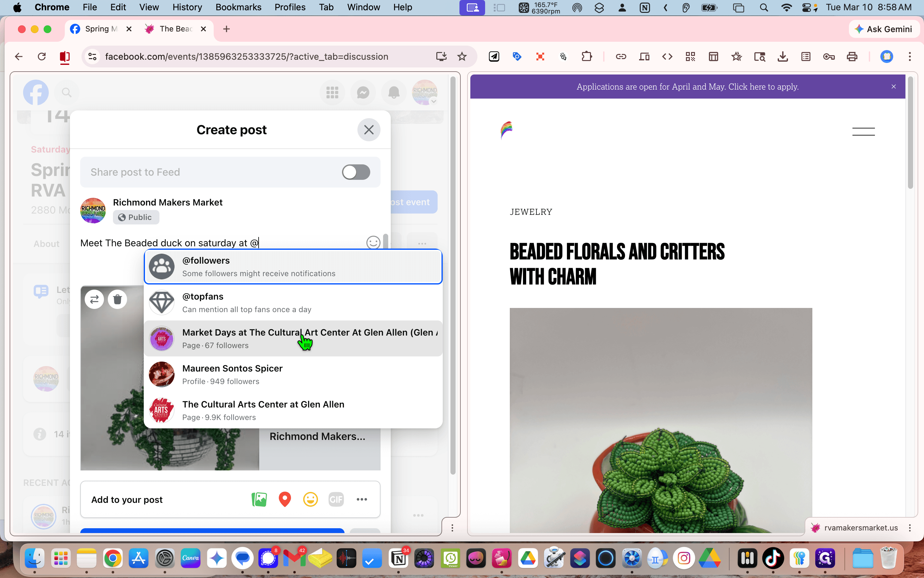Reload the current page
This screenshot has height=578, width=924.
click(42, 57)
